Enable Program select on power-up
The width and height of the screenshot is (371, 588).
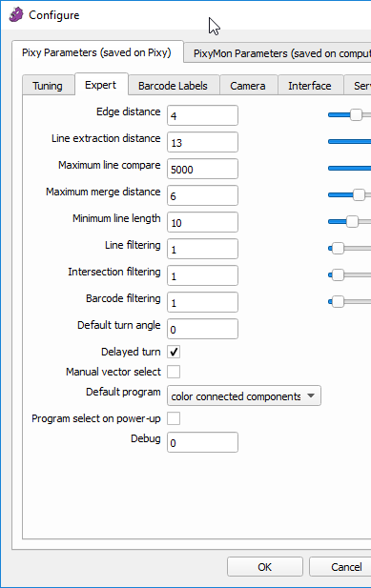[174, 418]
